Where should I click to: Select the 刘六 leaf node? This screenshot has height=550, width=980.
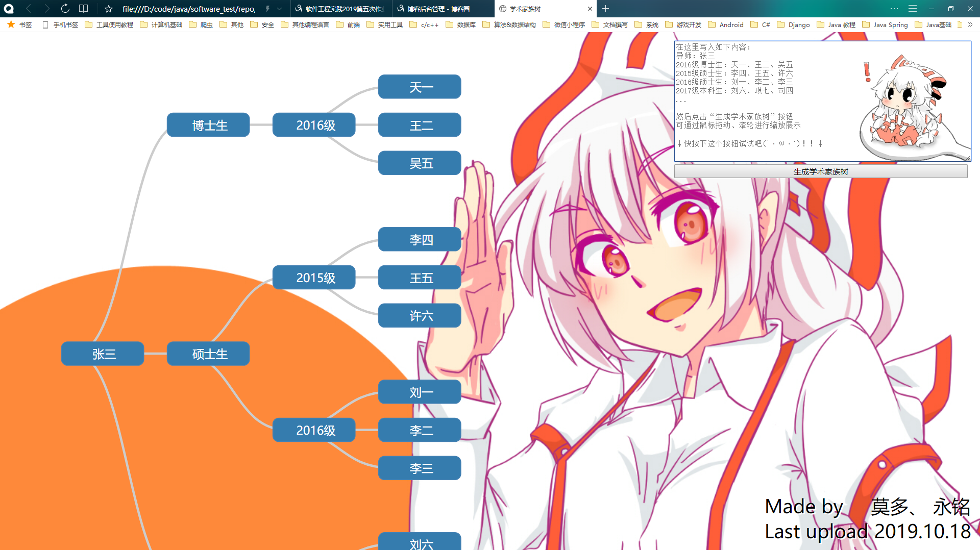420,542
